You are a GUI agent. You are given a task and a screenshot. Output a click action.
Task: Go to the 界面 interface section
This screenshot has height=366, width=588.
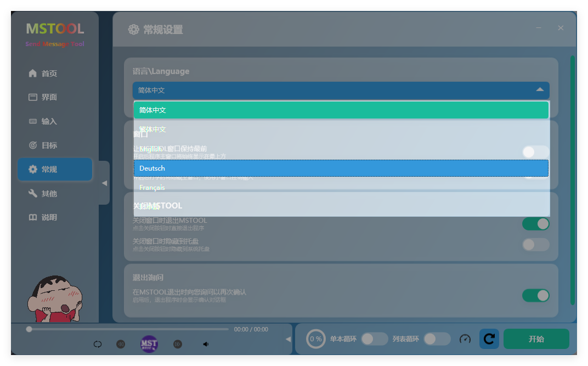49,97
